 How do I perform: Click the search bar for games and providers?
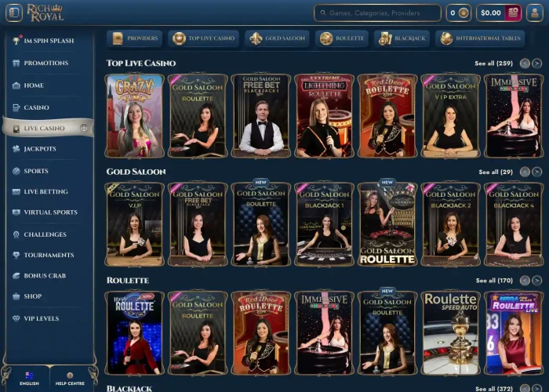coord(377,13)
